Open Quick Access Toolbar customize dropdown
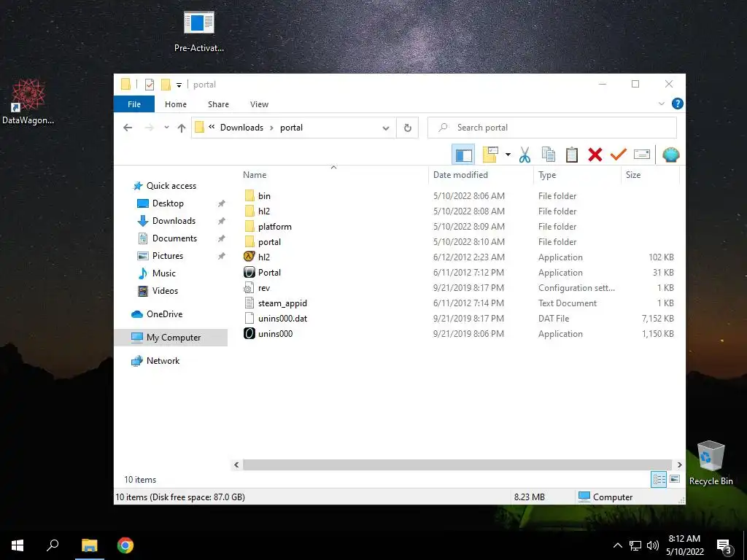Viewport: 747px width, 560px height. pos(179,85)
